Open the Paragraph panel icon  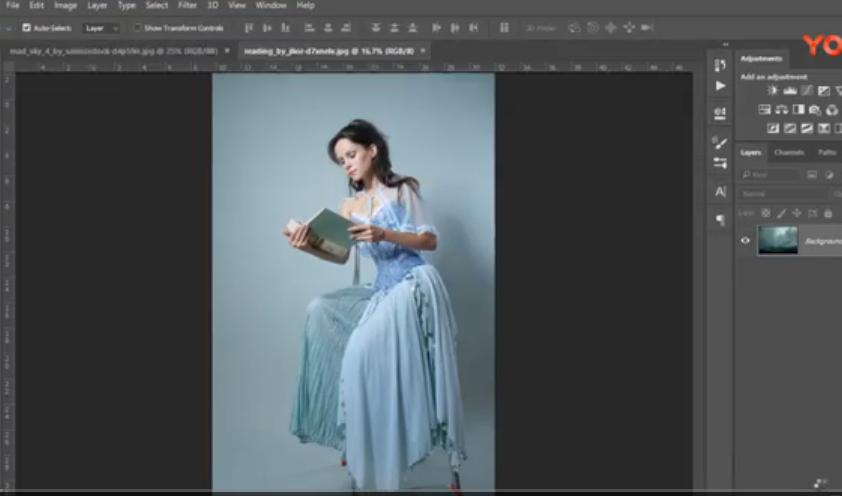pyautogui.click(x=720, y=220)
